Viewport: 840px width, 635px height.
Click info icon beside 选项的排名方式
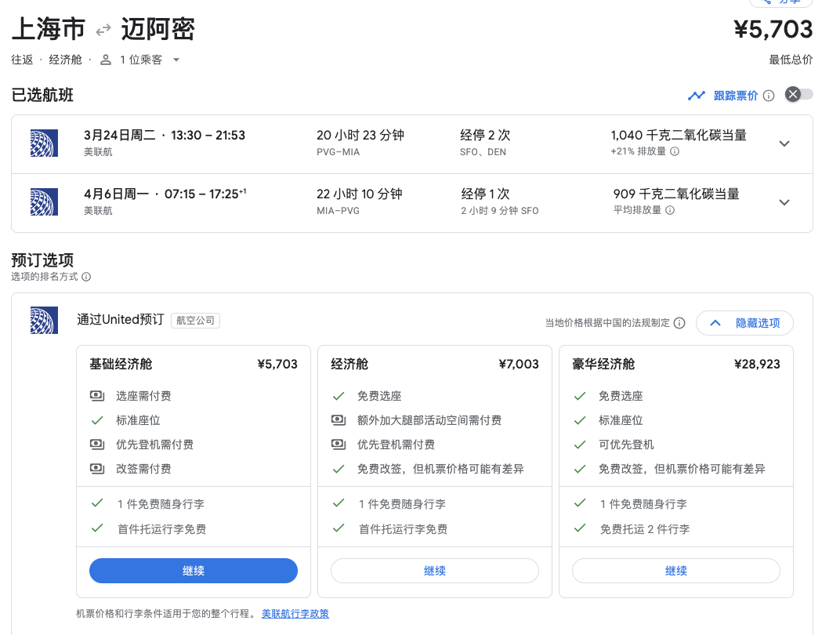click(86, 277)
